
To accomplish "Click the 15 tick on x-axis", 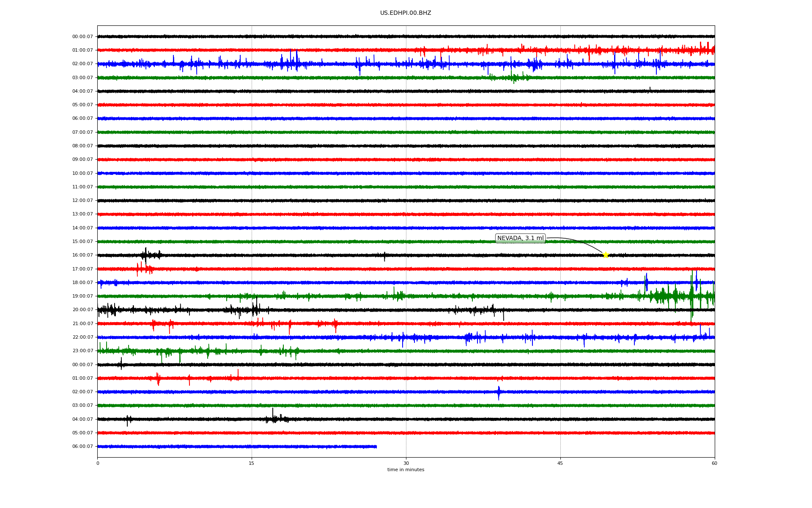I will (x=252, y=464).
